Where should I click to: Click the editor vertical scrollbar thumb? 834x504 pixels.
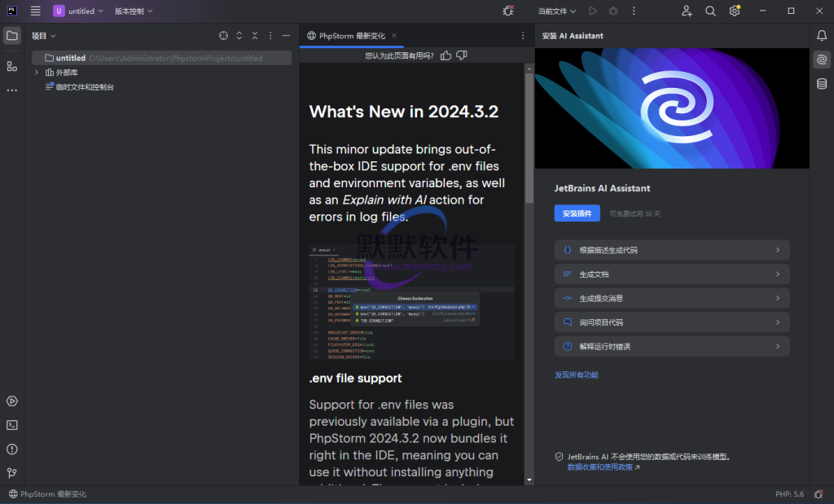[529, 138]
